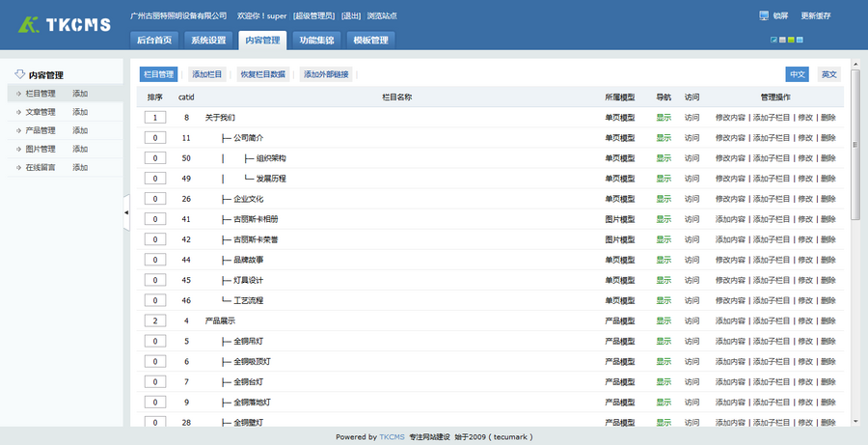Click 添加 next to 产品管理
This screenshot has width=868, height=445.
coord(80,130)
